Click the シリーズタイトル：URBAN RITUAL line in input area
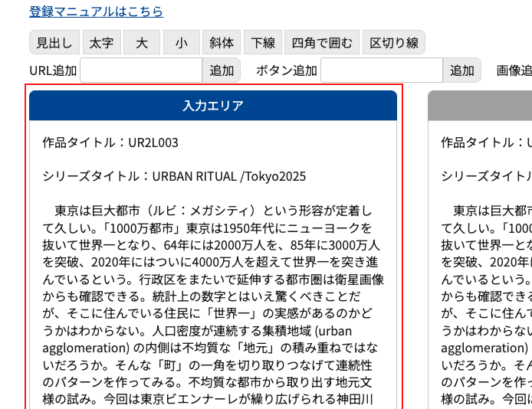This screenshot has height=409, width=532. 174,176
